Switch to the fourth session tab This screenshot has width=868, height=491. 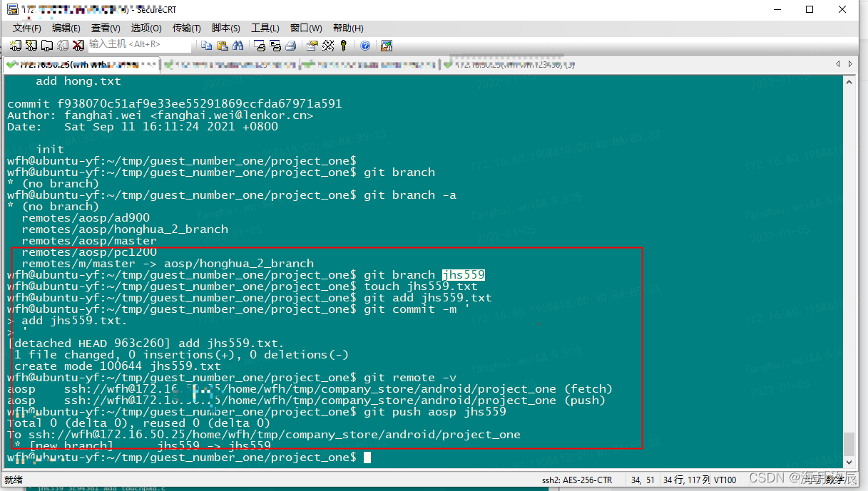(509, 64)
